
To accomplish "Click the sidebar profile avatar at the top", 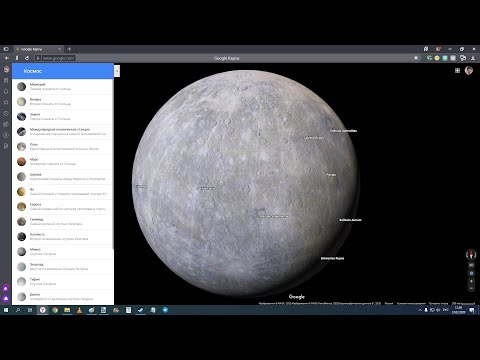I will [6, 69].
